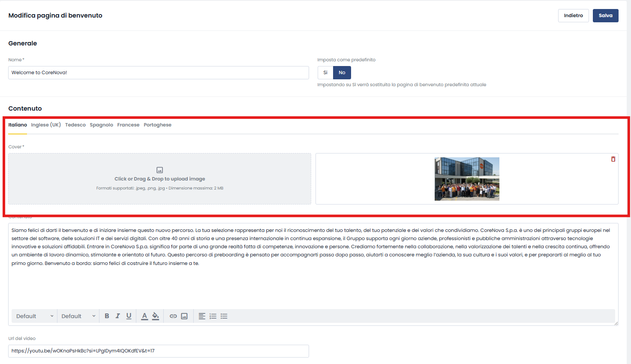This screenshot has height=364, width=631.
Task: Go to the Spagnolo tab
Action: (x=102, y=125)
